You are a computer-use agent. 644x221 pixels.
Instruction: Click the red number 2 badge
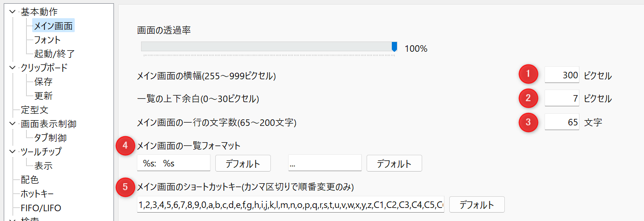click(528, 98)
